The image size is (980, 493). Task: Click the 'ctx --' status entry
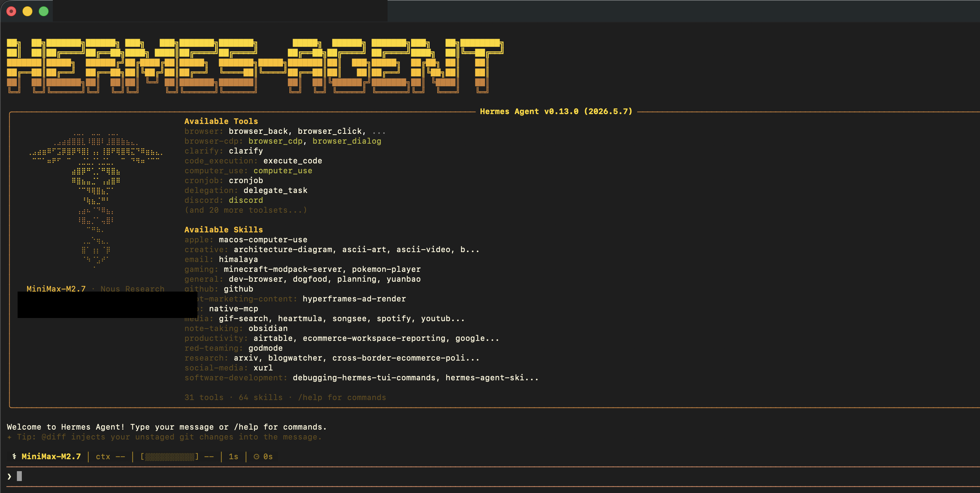point(110,456)
